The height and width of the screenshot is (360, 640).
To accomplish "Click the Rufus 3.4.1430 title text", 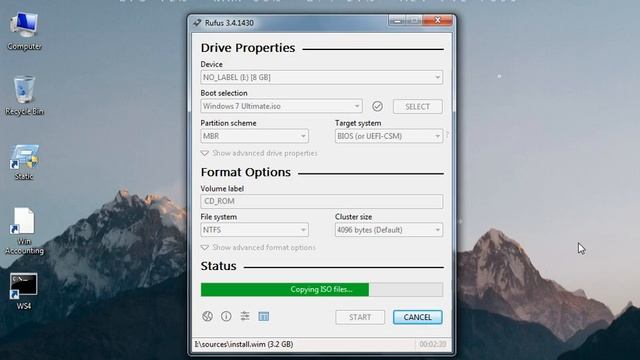I will 229,23.
